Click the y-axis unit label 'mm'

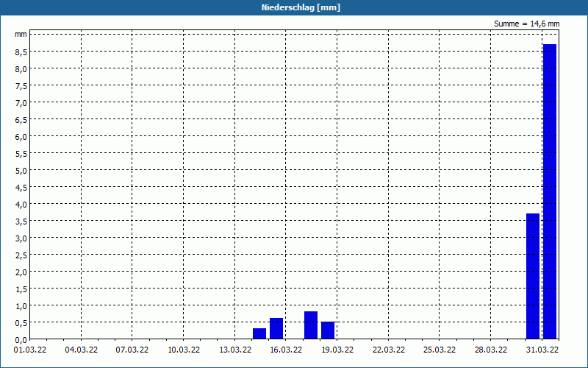[x=21, y=35]
